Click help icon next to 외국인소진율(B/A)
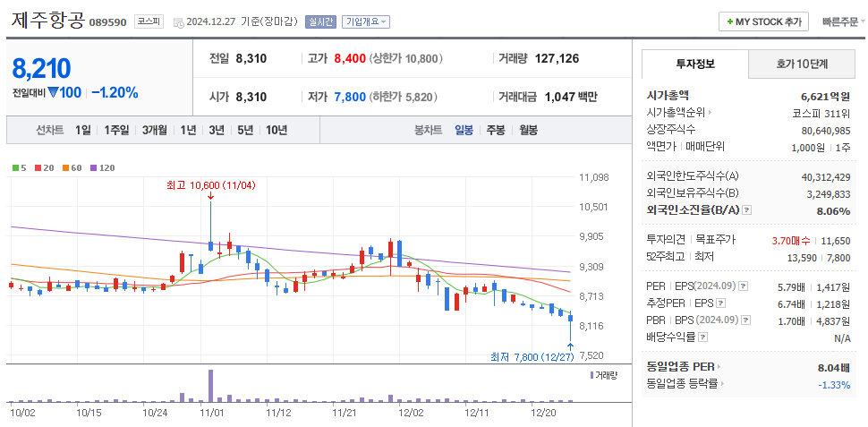Viewport: 868px width, 427px height. pyautogui.click(x=747, y=209)
